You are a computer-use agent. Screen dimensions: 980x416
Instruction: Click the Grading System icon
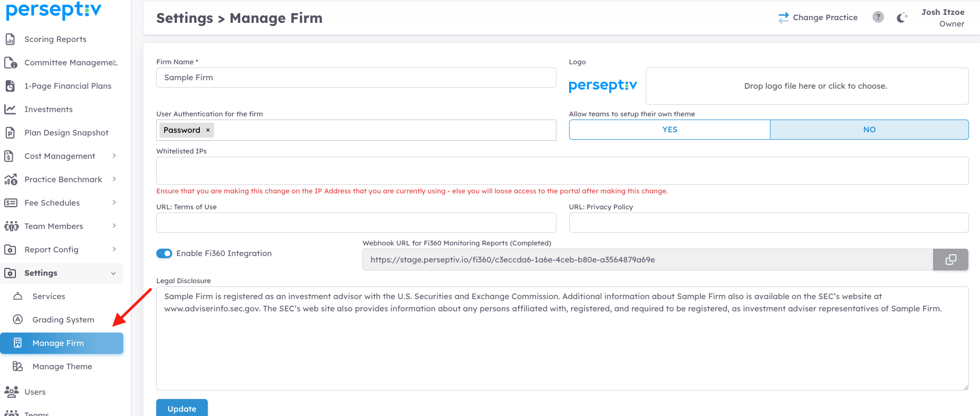click(18, 320)
